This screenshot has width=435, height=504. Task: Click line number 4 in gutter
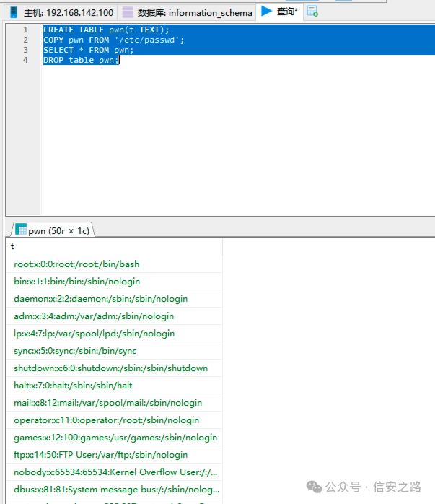[x=25, y=60]
